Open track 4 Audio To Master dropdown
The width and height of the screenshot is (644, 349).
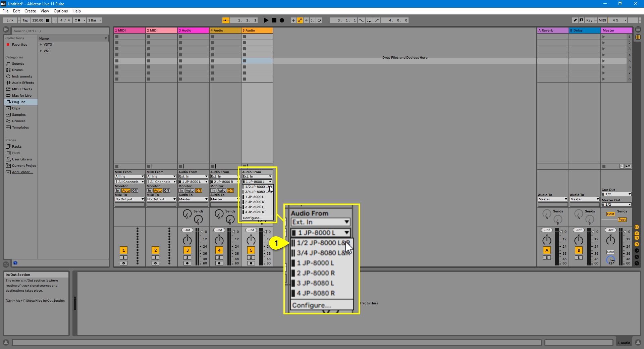[225, 199]
